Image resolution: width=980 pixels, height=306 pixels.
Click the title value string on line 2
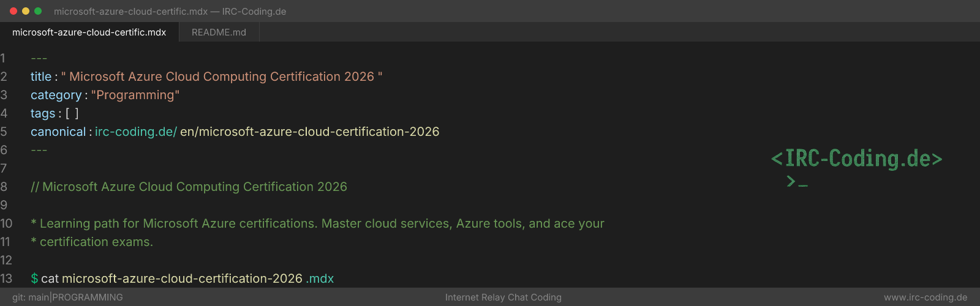(x=222, y=76)
